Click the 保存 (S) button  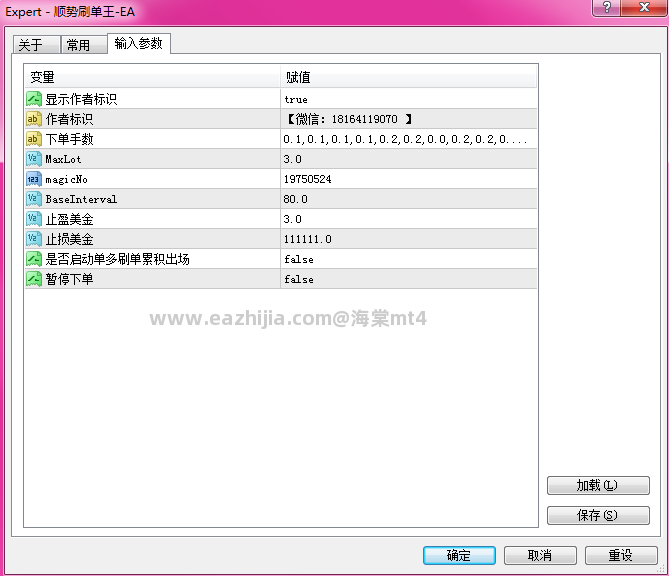[x=598, y=515]
